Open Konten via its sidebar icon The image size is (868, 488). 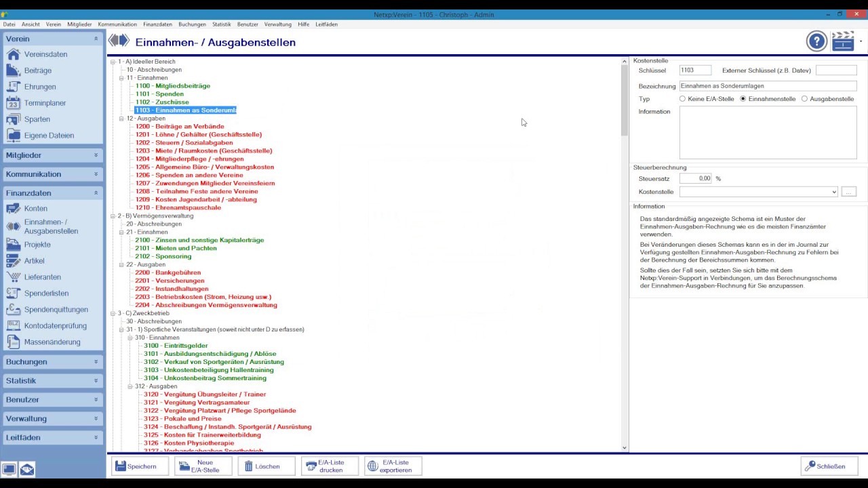pyautogui.click(x=14, y=209)
